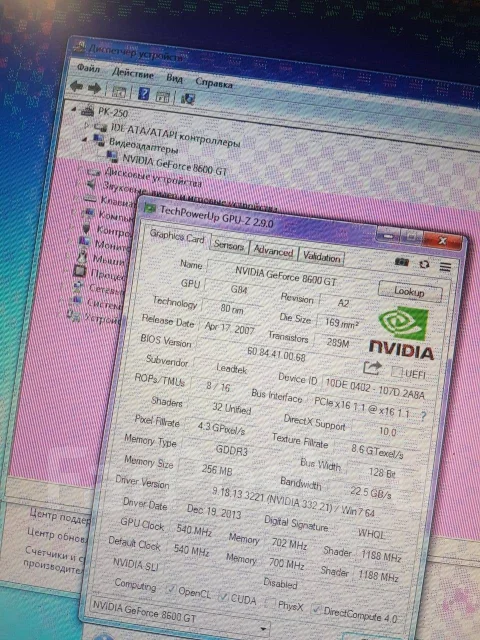
Task: Click the Bandwidth value 22.5 GB/s
Action: click(x=371, y=492)
